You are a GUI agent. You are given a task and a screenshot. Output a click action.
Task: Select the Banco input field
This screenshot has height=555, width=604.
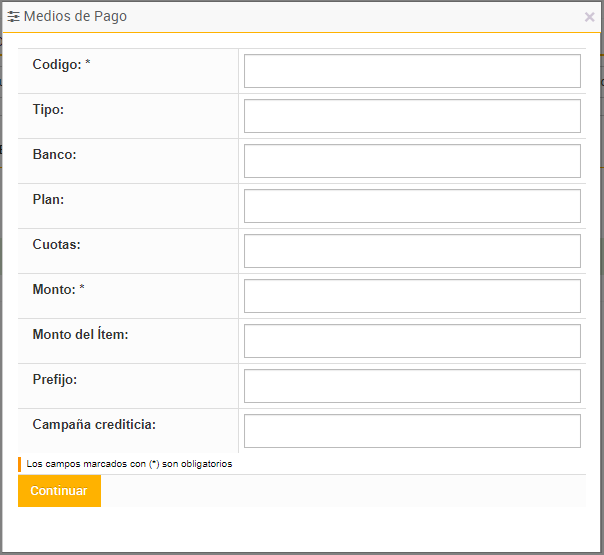(x=412, y=161)
